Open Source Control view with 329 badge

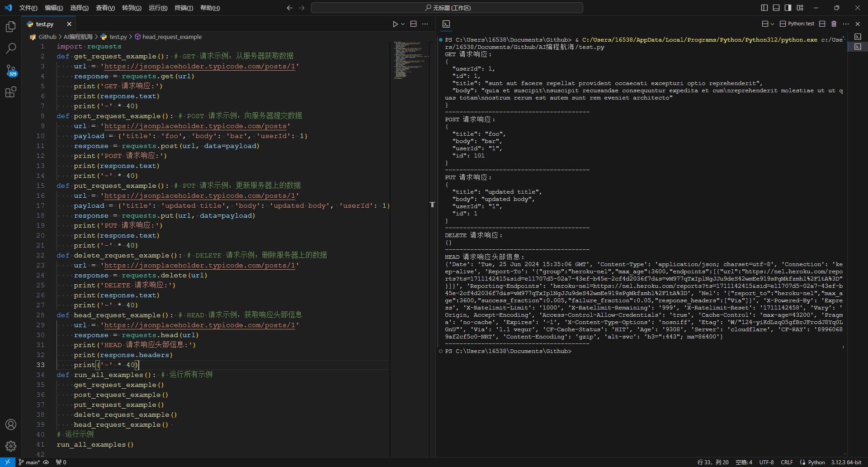tap(11, 71)
